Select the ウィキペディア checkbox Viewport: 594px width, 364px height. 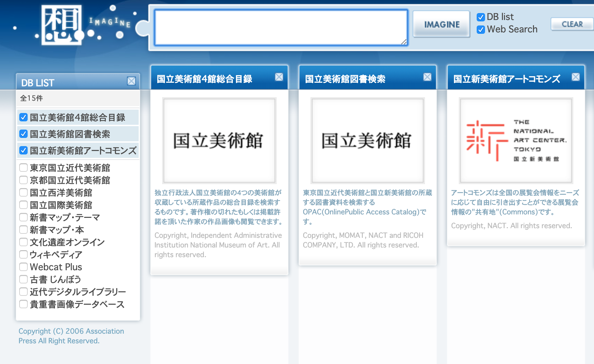(x=23, y=254)
